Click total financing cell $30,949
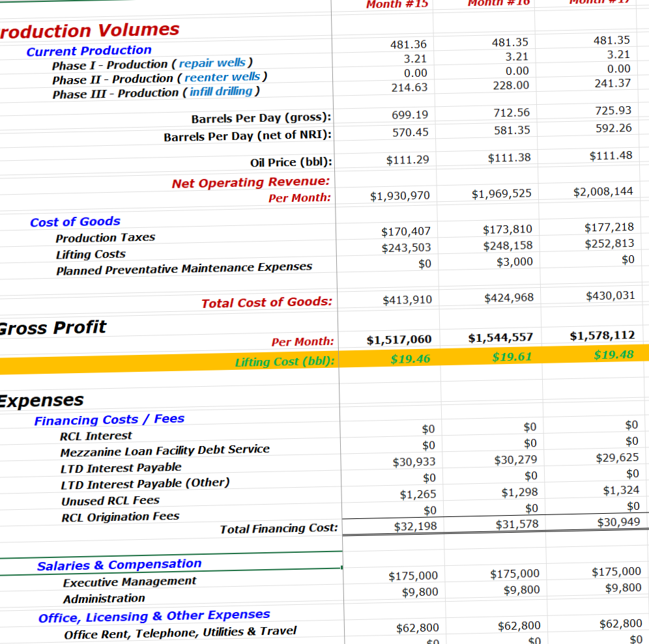The width and height of the screenshot is (649, 644). click(619, 522)
